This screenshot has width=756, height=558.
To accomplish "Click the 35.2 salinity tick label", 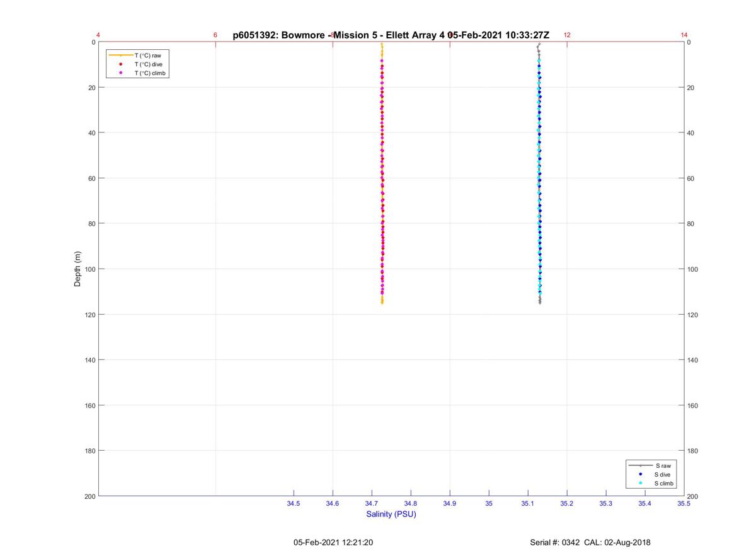I will tap(567, 504).
